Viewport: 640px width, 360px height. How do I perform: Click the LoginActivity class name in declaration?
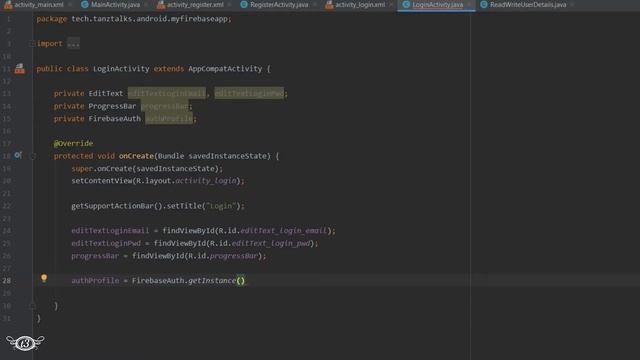point(121,69)
